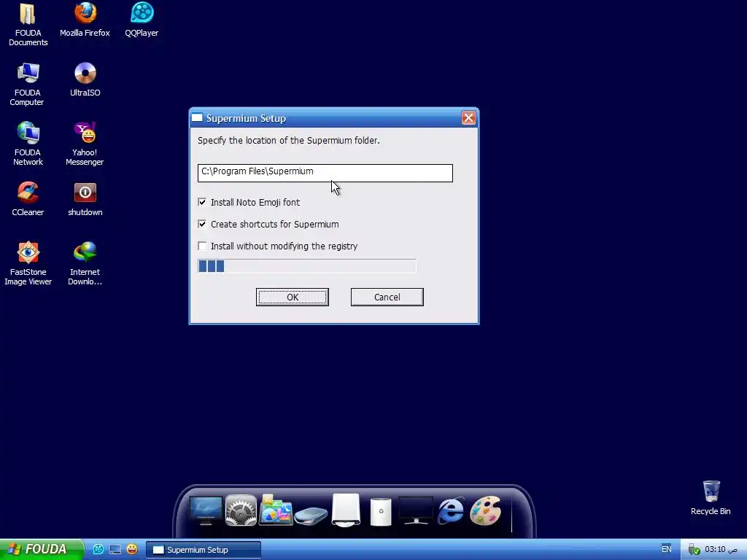Enable Install without modifying the registry
This screenshot has height=560, width=747.
202,246
